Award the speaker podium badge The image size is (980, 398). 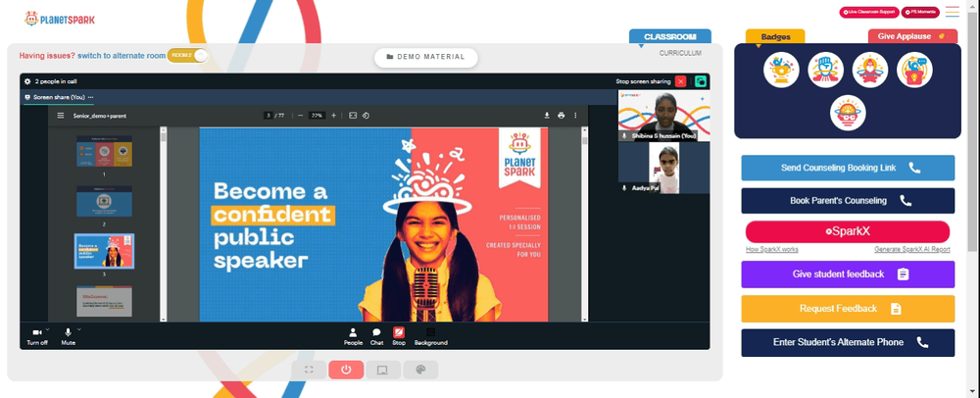point(914,70)
